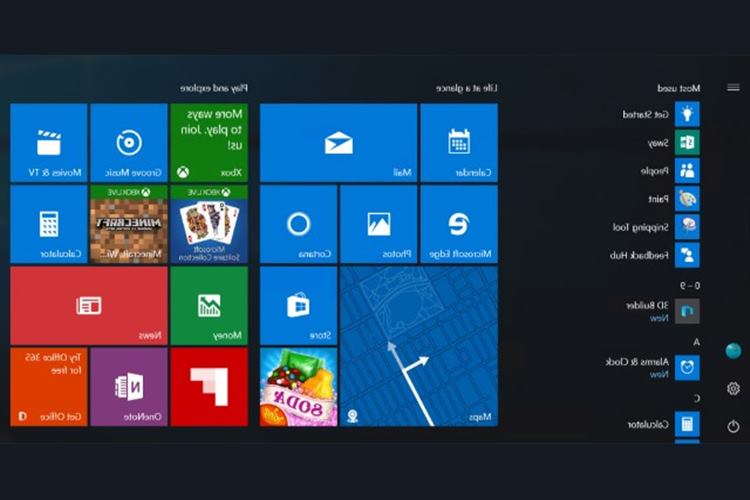Open Feedback Hub from the app list
This screenshot has width=750, height=500.
654,255
